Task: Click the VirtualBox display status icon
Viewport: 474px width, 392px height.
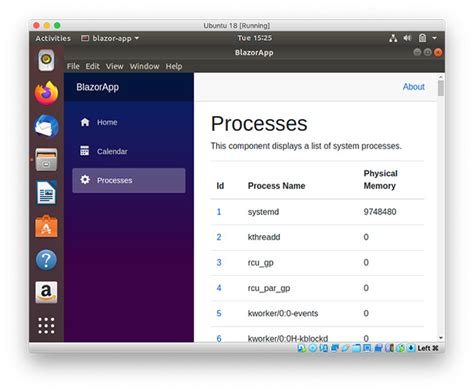Action: tap(367, 348)
